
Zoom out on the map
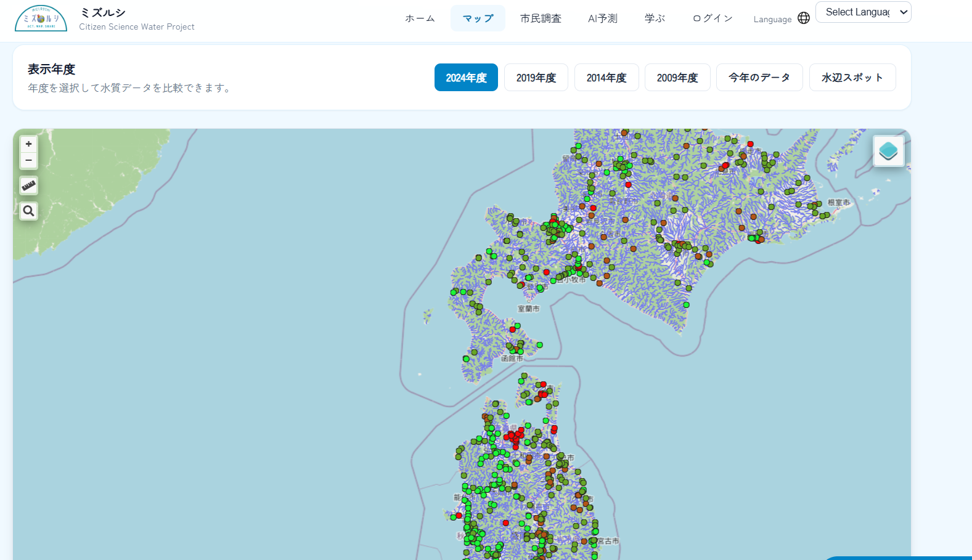coord(28,160)
